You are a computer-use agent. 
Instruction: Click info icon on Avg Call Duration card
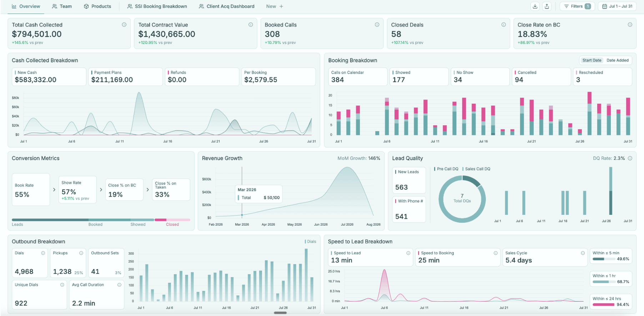tap(119, 285)
